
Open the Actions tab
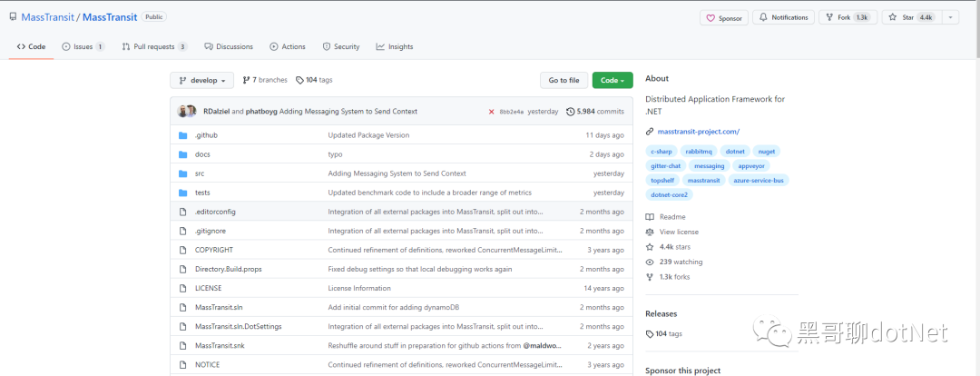coord(288,47)
